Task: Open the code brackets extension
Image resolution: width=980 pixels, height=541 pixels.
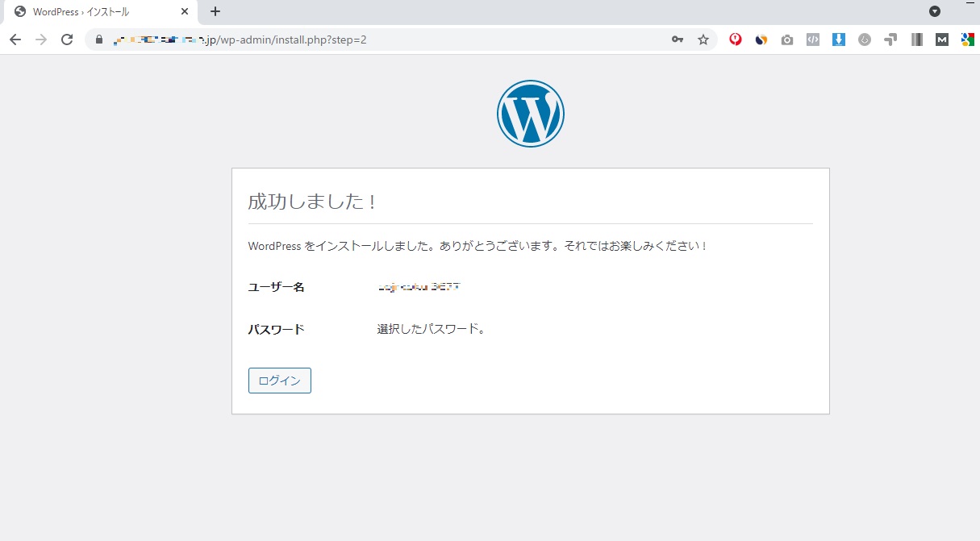Action: pyautogui.click(x=813, y=40)
